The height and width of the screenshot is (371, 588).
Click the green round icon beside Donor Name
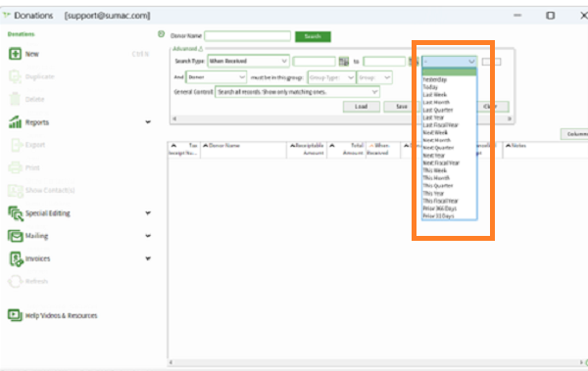point(162,34)
